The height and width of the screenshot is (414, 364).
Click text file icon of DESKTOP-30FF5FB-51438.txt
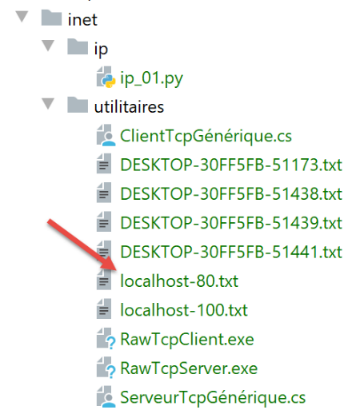(x=104, y=193)
